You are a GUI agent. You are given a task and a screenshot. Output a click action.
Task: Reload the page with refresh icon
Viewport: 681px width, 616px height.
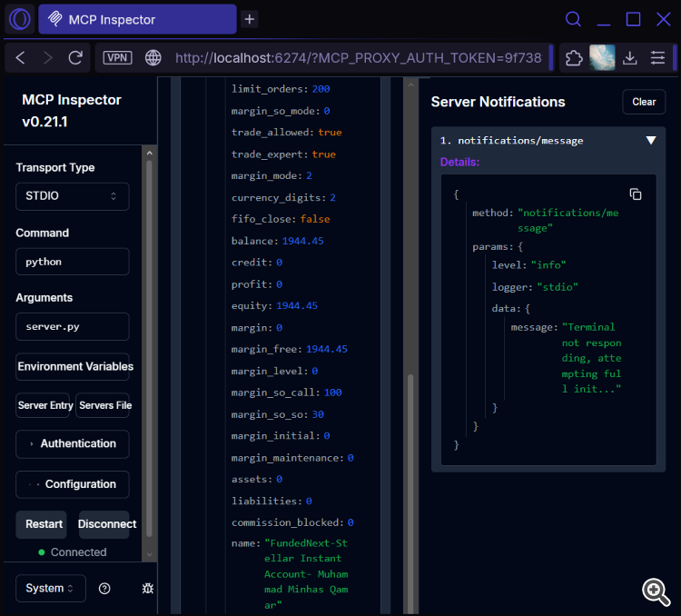pyautogui.click(x=75, y=57)
